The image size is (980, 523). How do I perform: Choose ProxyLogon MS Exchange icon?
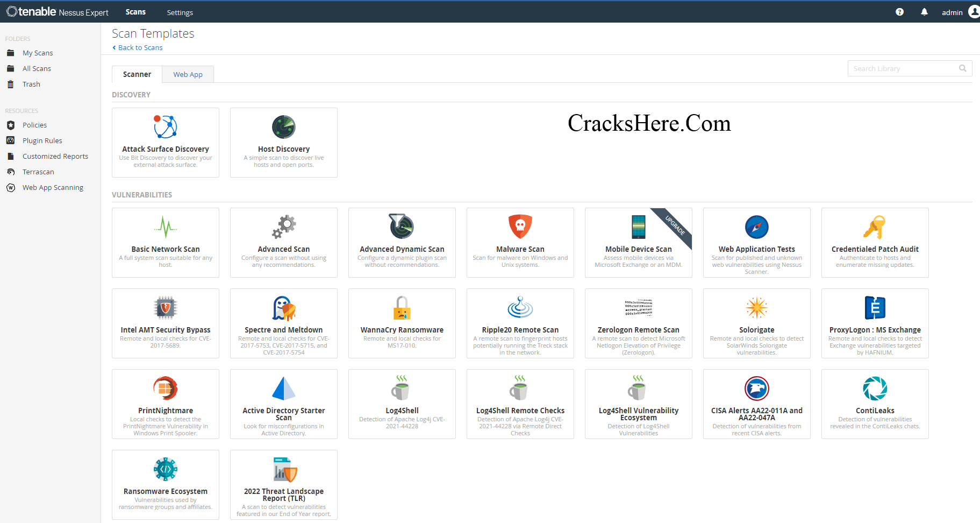tap(875, 308)
